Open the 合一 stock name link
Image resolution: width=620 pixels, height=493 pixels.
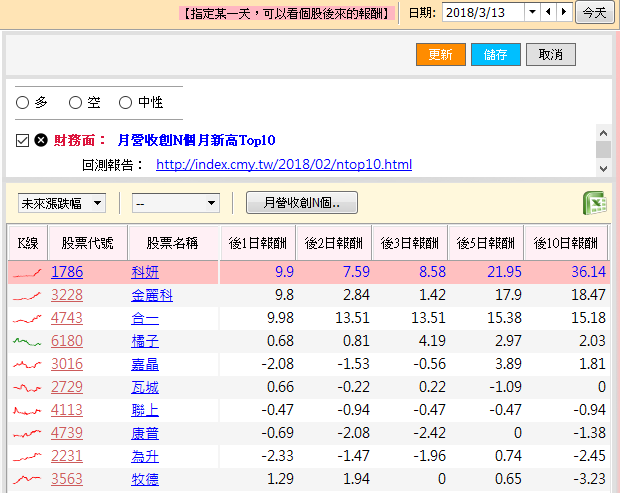(145, 318)
